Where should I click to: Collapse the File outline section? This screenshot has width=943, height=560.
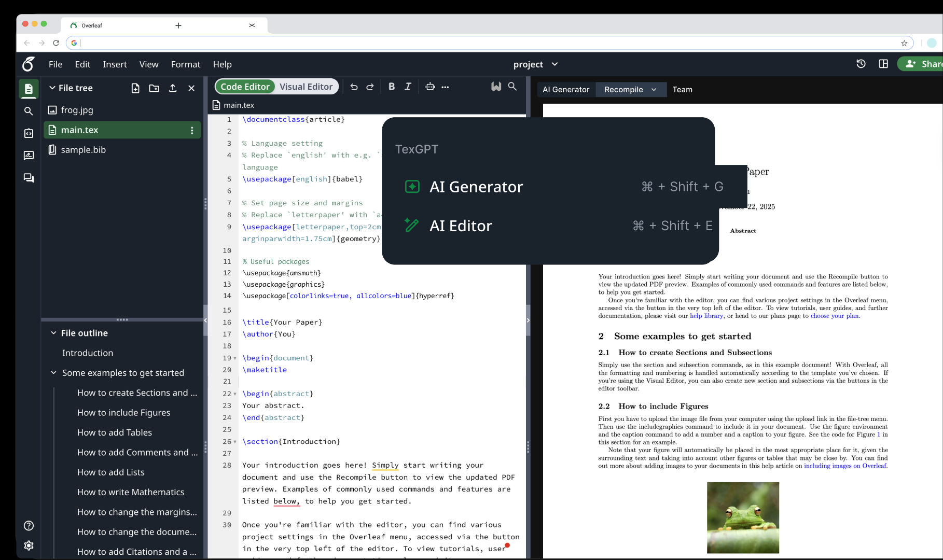[x=53, y=333]
